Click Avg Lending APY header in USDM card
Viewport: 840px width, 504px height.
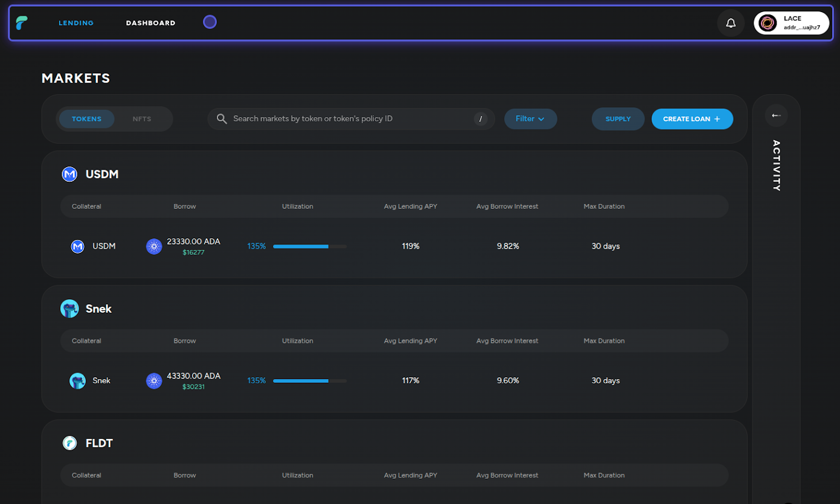[x=411, y=206]
